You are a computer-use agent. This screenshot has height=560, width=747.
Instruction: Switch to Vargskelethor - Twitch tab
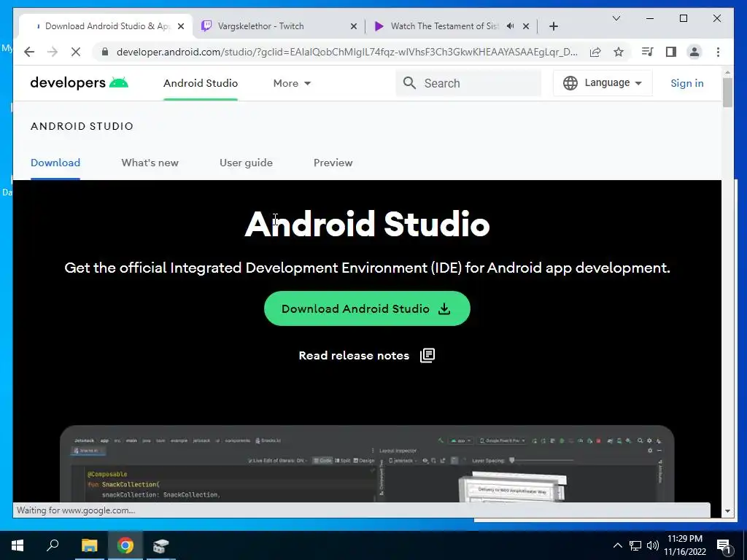279,26
